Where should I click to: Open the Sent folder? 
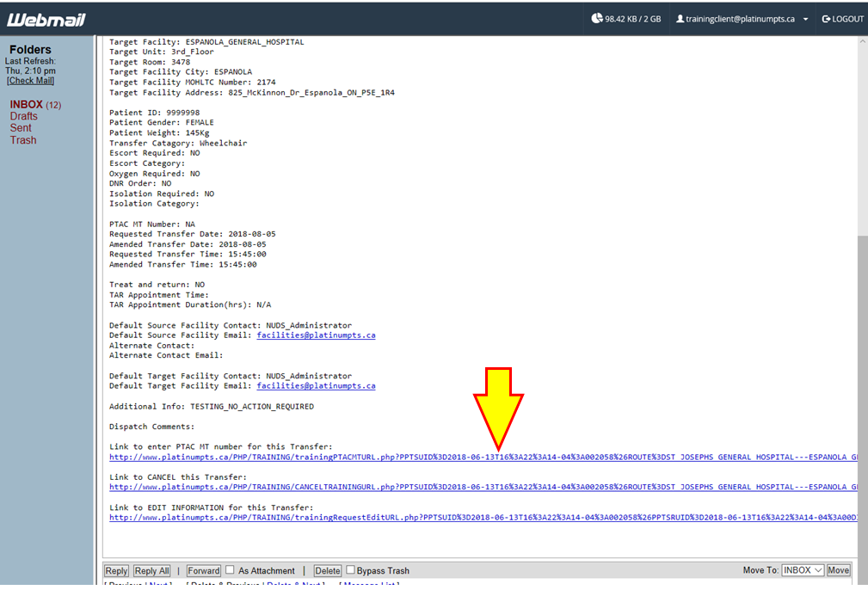pyautogui.click(x=21, y=128)
